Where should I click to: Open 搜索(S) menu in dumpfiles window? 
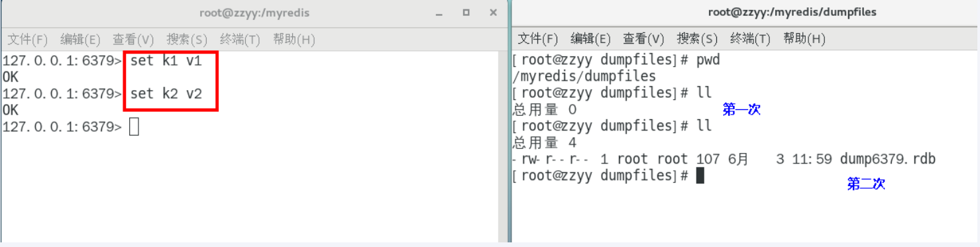[697, 38]
